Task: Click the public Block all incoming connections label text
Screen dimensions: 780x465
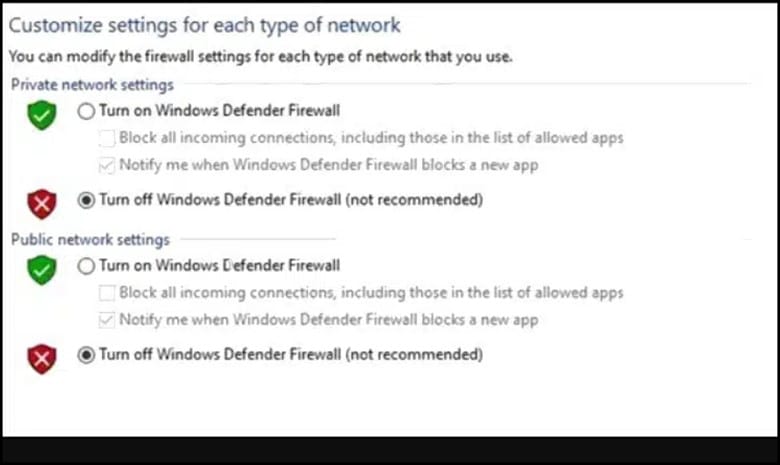Action: click(371, 292)
